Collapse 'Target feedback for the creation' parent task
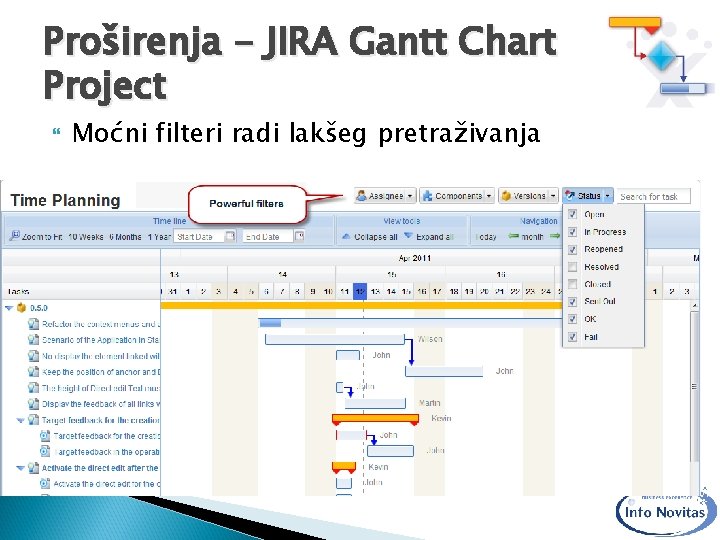Screen dimensions: 720x540 pyautogui.click(x=20, y=420)
